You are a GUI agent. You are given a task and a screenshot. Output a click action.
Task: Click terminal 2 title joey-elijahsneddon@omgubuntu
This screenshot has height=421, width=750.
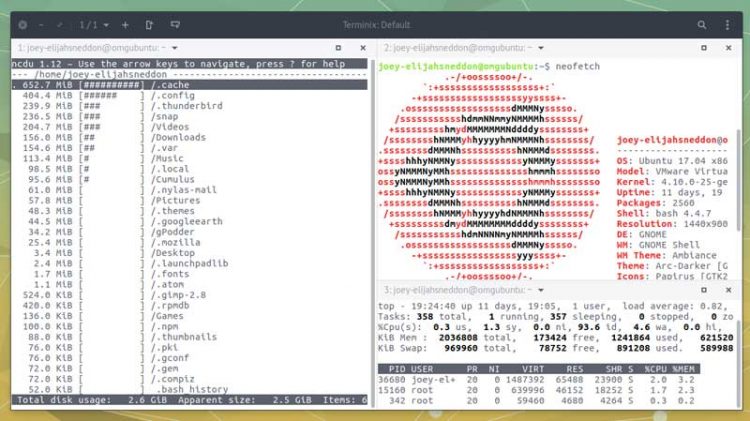[x=458, y=48]
